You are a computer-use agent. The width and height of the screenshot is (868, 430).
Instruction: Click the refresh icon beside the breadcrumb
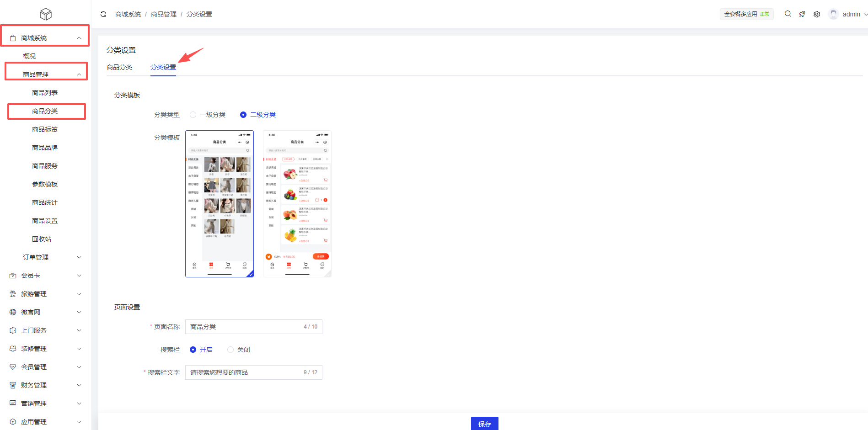pos(103,14)
